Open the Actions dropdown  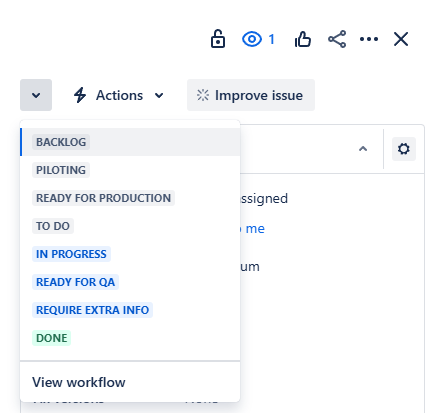coord(119,95)
